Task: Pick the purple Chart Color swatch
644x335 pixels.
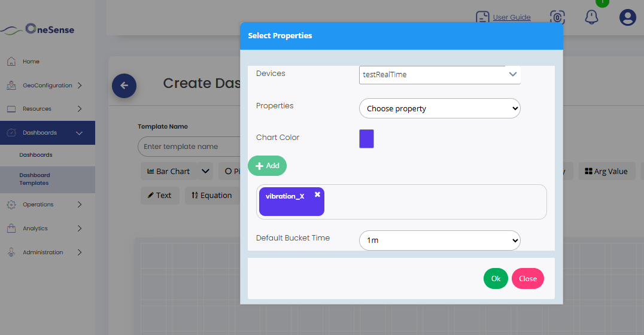Action: click(366, 139)
